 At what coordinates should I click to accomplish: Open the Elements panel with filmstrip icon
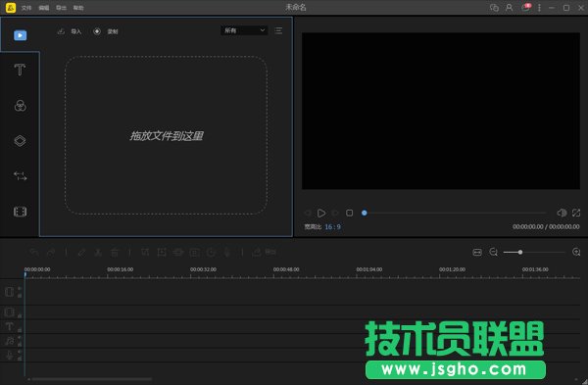[x=20, y=212]
